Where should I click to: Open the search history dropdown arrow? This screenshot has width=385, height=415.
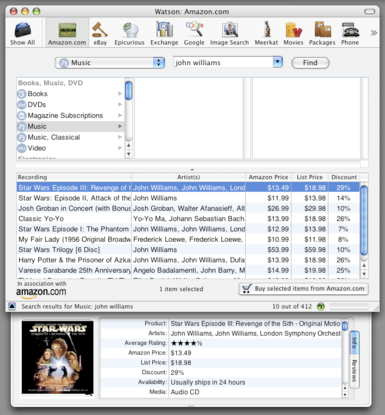click(278, 62)
